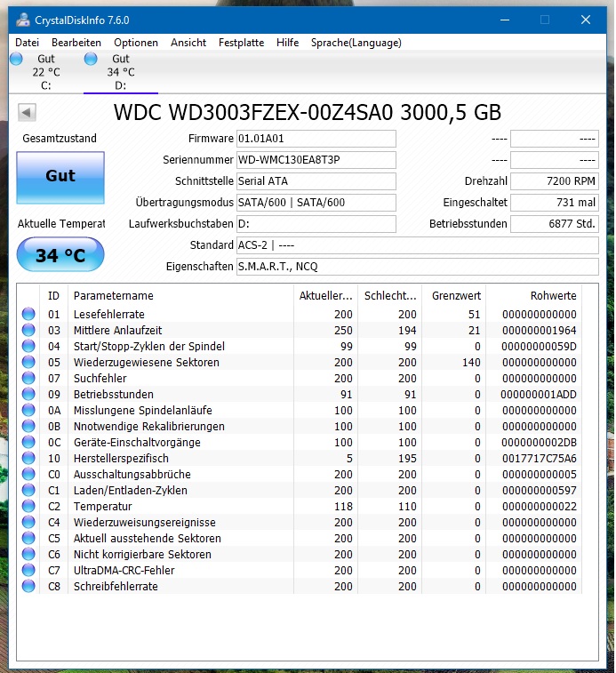Select the C: drive status orb
The image size is (616, 673).
tap(16, 59)
